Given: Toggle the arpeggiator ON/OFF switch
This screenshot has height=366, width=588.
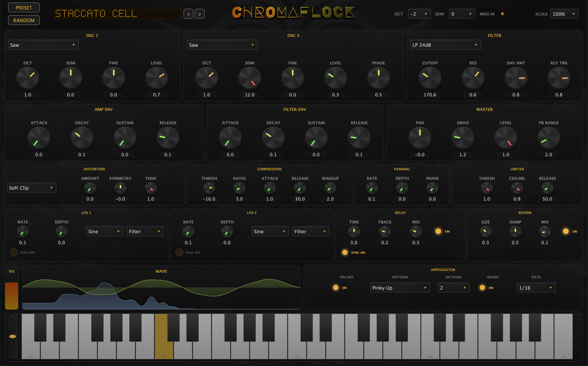Looking at the screenshot, I should click(x=336, y=288).
